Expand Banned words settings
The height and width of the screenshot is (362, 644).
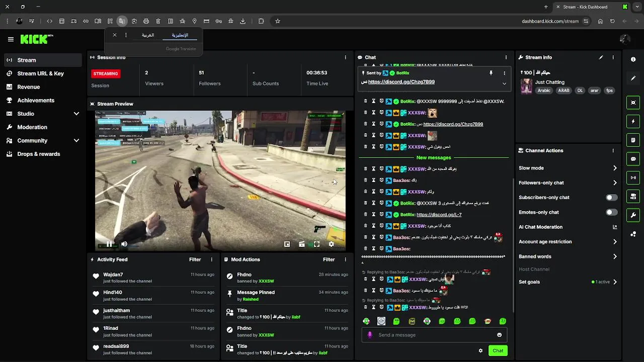click(x=615, y=256)
